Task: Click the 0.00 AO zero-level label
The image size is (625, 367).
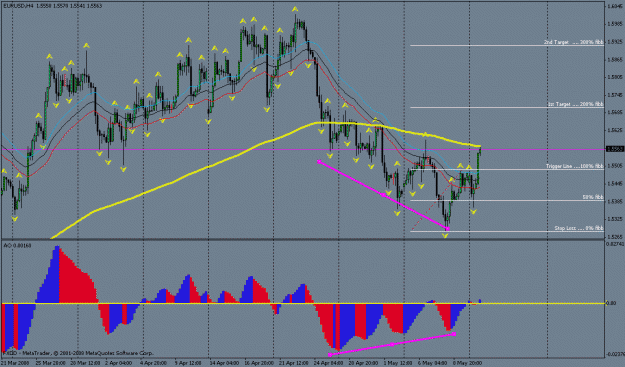Action: [612, 303]
